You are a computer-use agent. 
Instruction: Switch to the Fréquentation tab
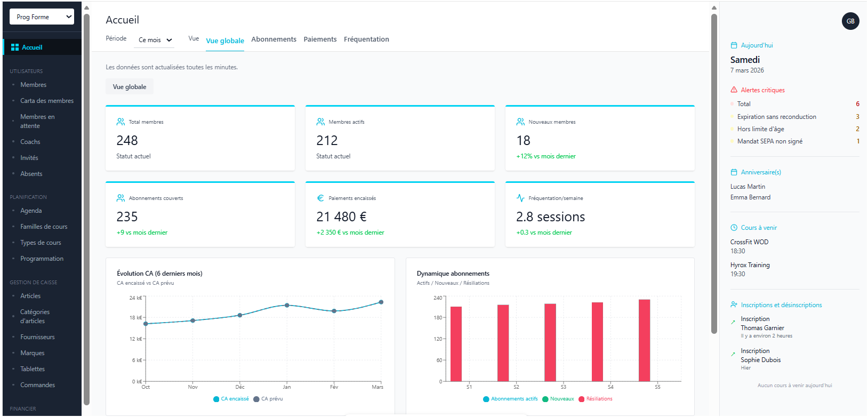coord(366,39)
